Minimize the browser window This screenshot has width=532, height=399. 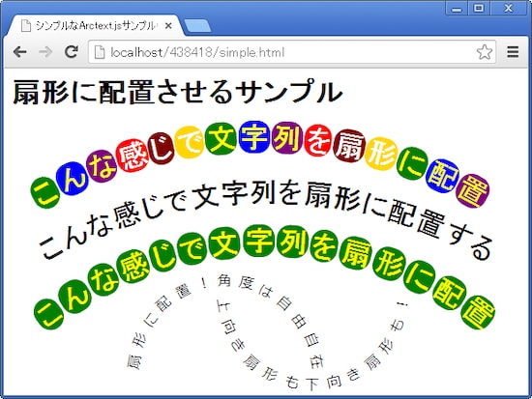point(457,8)
